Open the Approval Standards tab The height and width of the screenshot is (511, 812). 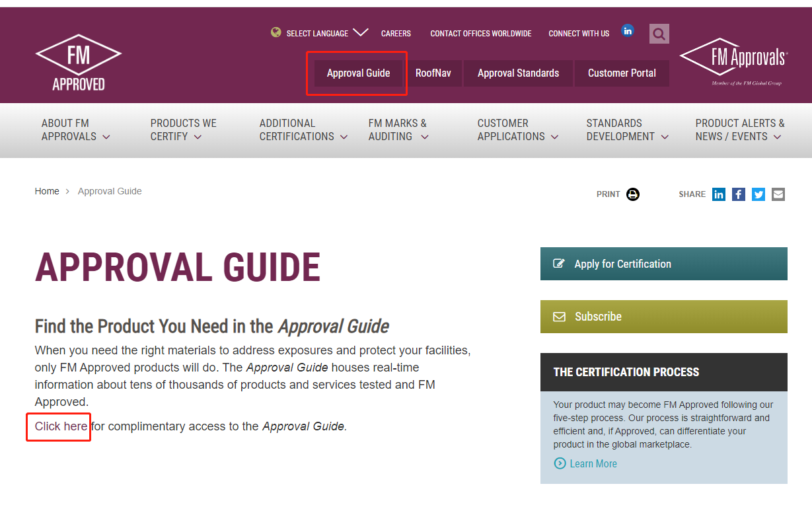(x=519, y=73)
